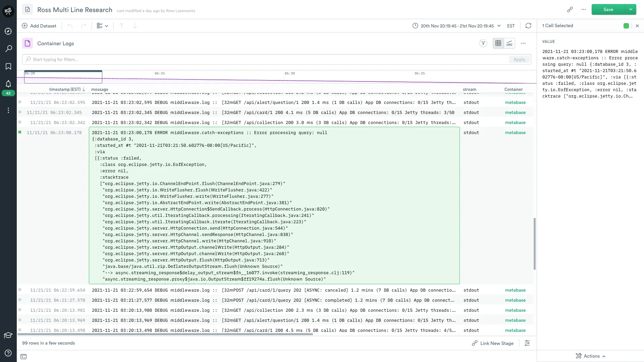The image size is (644, 362).
Task: Select the ERROR middleware.catch-exceptions message cell
Action: coord(274,205)
